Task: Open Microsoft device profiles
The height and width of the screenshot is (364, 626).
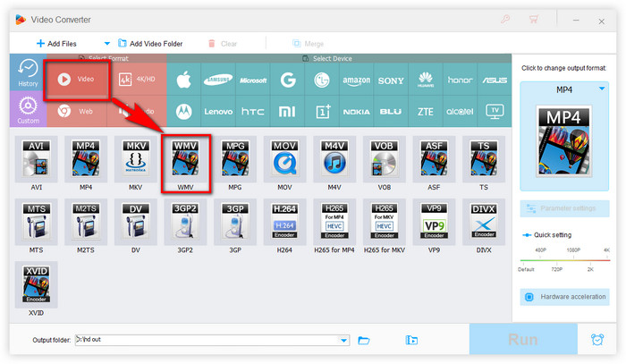Action: tap(253, 80)
